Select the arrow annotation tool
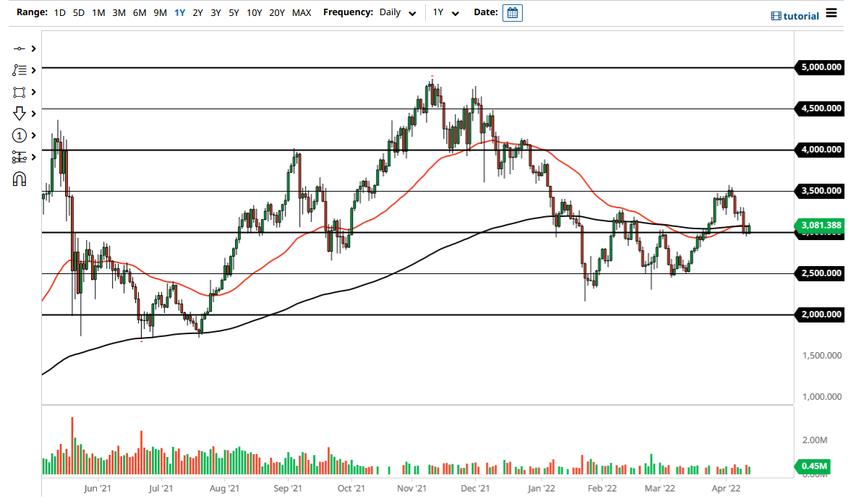851x504 pixels. click(x=20, y=114)
